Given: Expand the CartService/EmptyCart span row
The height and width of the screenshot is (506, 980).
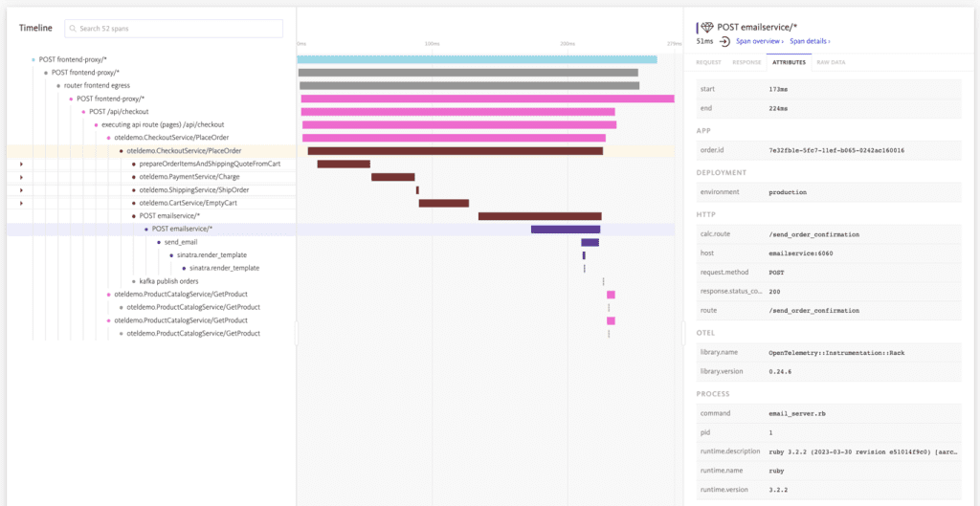Looking at the screenshot, I should pyautogui.click(x=21, y=203).
